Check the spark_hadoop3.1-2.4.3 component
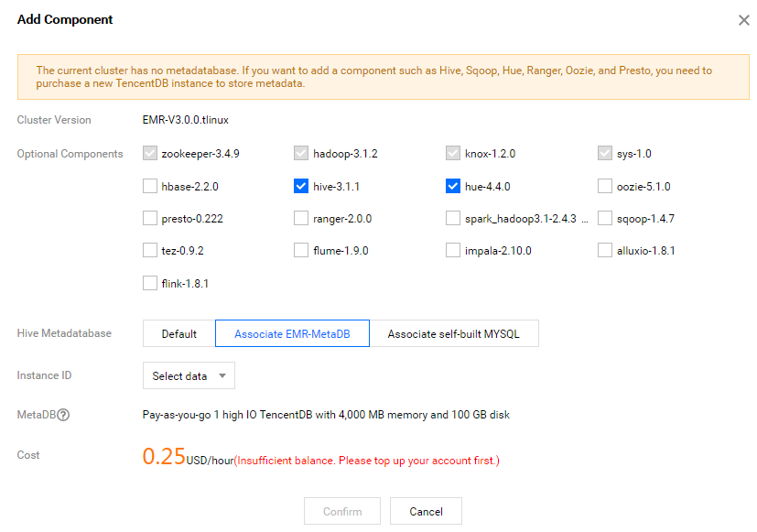This screenshot has height=532, width=757. (453, 218)
